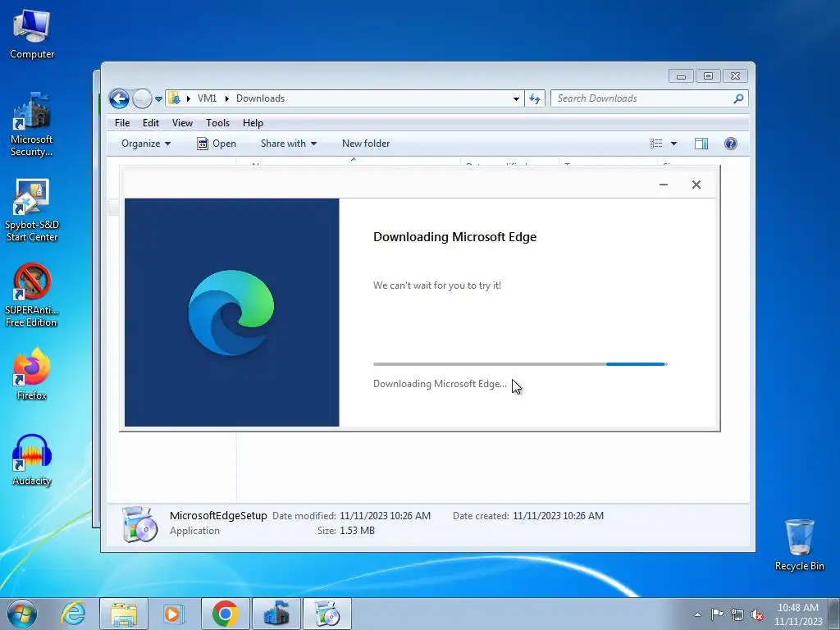Open the Tools menu

click(x=217, y=123)
